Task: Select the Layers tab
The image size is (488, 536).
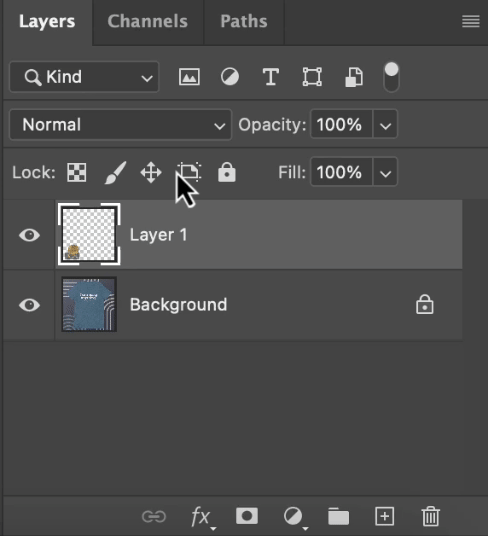Action: click(x=47, y=21)
